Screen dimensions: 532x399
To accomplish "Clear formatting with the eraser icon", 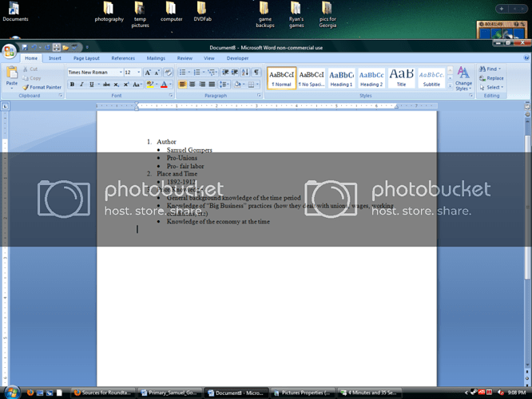I will tap(168, 73).
